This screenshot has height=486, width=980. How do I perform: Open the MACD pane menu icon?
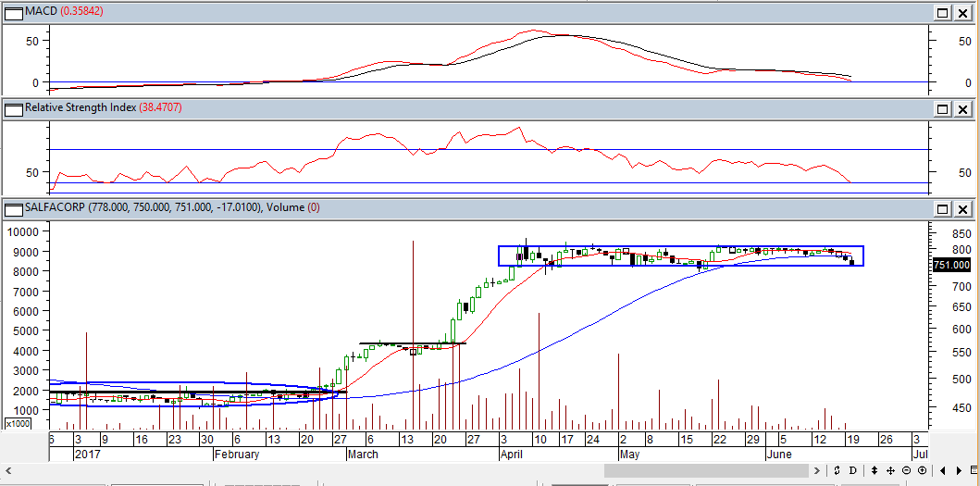tap(13, 13)
